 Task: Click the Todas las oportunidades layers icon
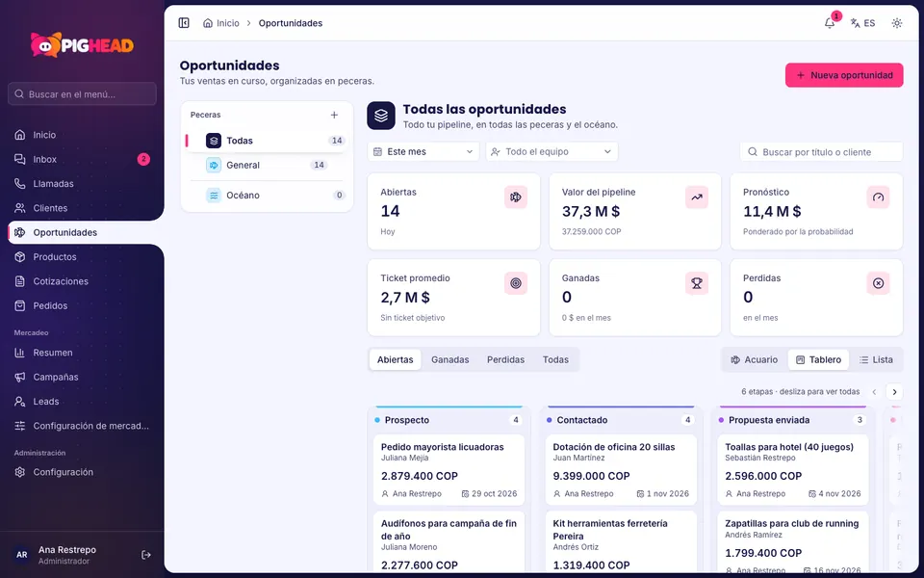click(381, 115)
